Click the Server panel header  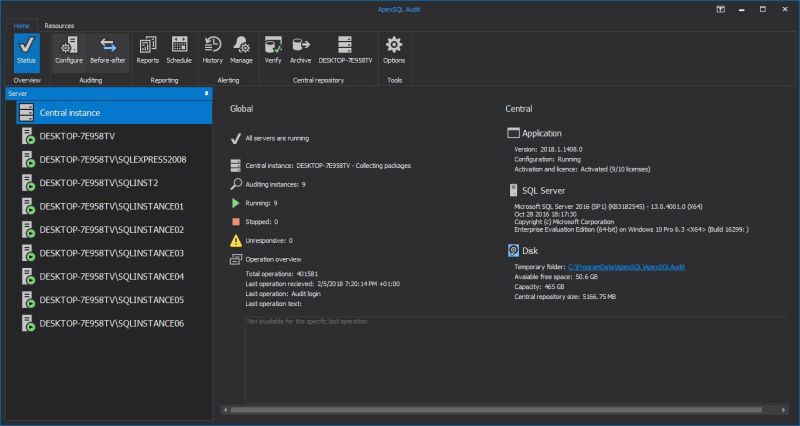tap(109, 94)
